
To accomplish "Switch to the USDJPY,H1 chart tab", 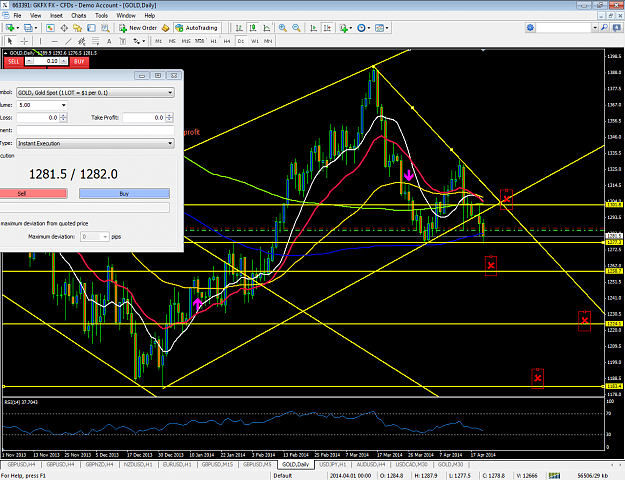I will point(332,464).
